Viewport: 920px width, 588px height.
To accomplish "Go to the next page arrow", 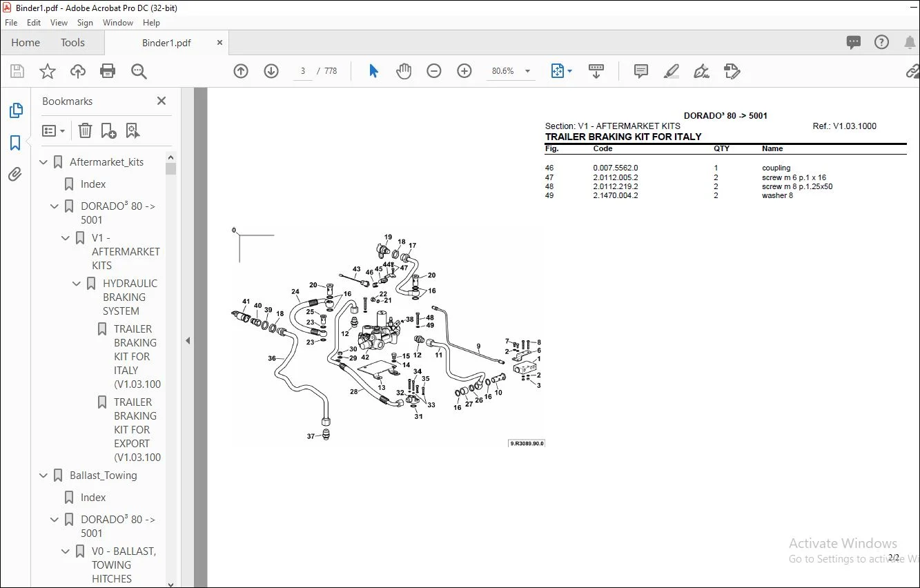I will (271, 71).
